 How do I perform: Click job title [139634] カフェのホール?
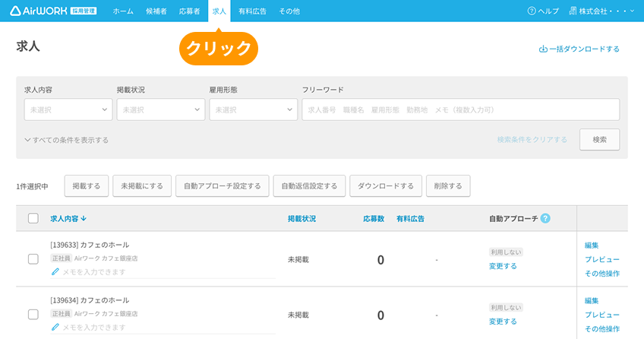[90, 300]
